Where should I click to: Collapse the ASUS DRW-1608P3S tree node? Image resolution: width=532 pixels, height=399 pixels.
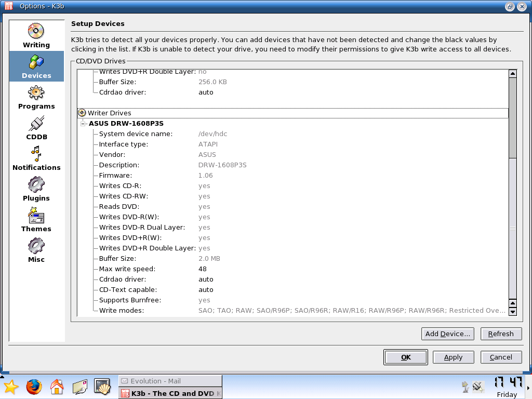[83, 124]
